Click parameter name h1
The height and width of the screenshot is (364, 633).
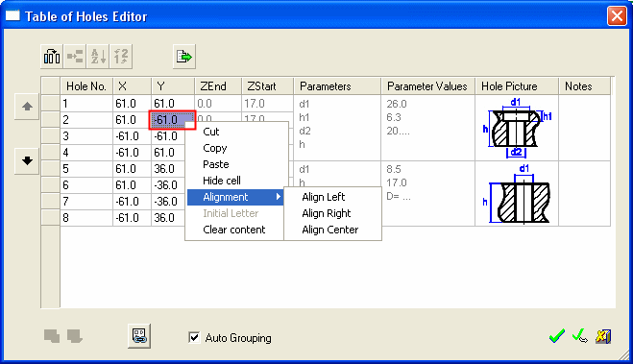point(304,117)
